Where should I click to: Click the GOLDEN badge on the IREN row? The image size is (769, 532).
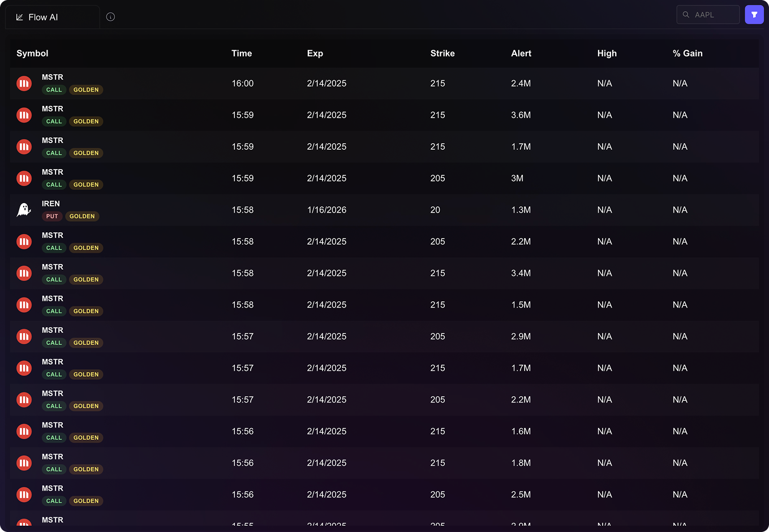pos(82,217)
